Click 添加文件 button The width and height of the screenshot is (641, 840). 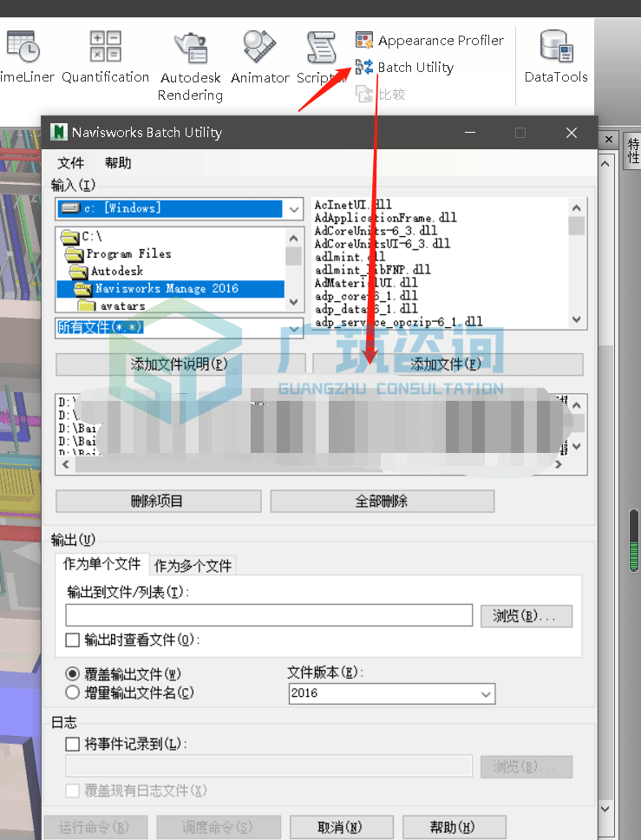coord(448,364)
